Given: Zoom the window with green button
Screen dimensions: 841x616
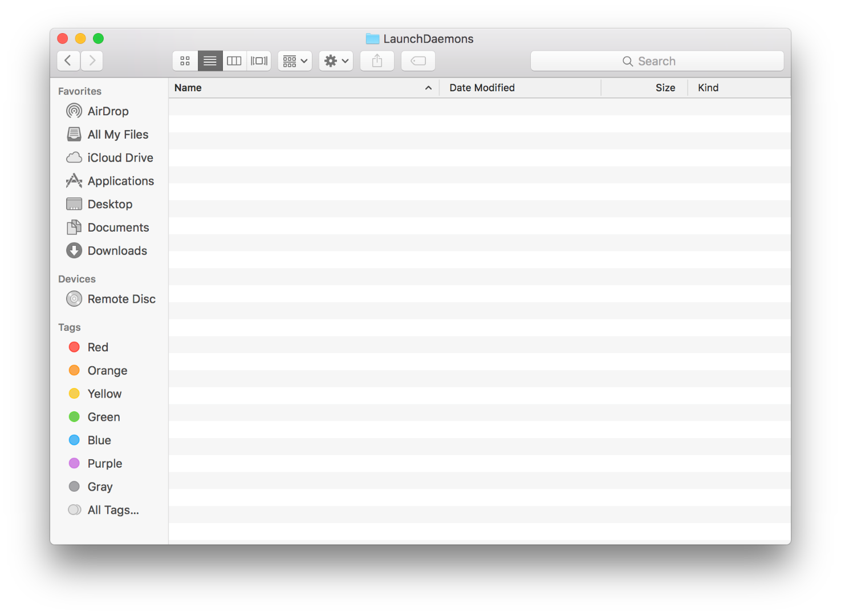Looking at the screenshot, I should tap(98, 38).
